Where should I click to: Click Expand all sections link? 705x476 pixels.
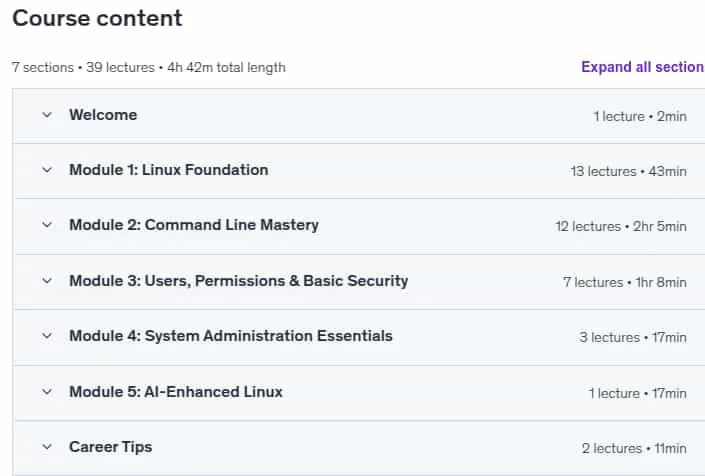[643, 67]
